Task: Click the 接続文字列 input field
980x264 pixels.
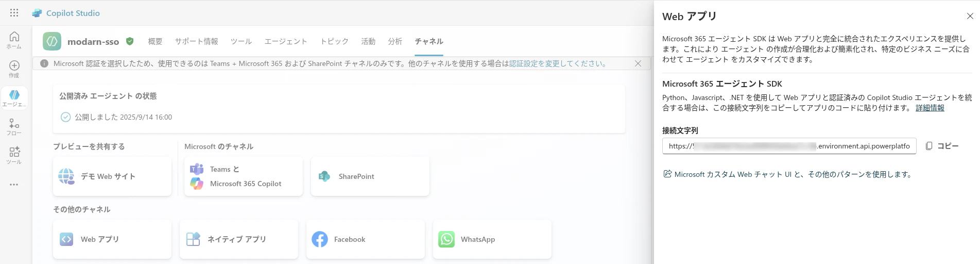Action: tap(789, 146)
